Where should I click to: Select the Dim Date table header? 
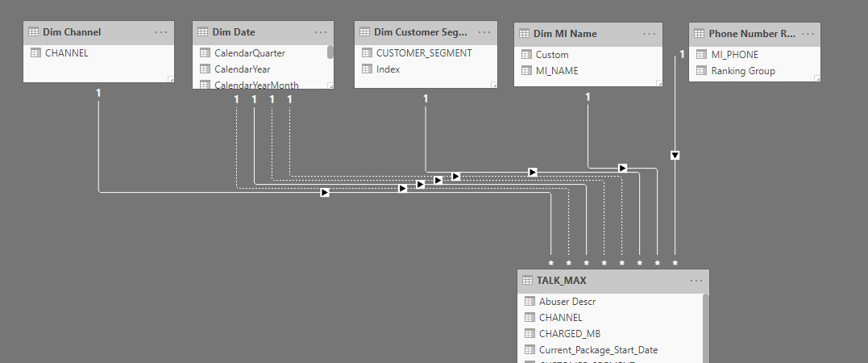pyautogui.click(x=263, y=33)
